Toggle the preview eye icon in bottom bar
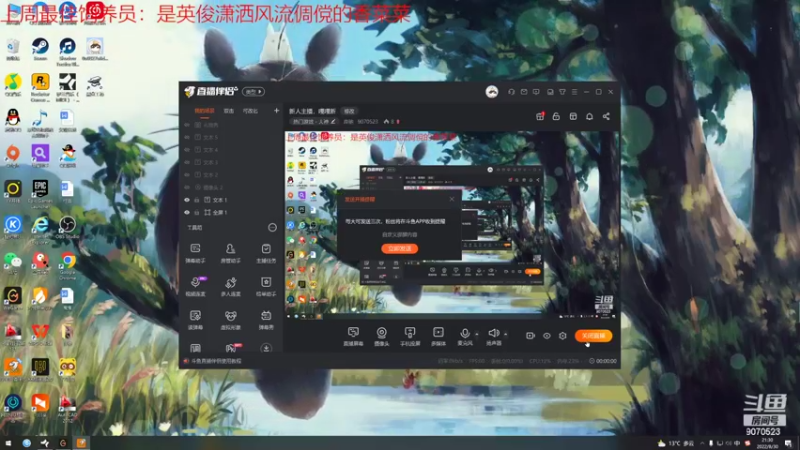800x450 pixels. pyautogui.click(x=546, y=336)
